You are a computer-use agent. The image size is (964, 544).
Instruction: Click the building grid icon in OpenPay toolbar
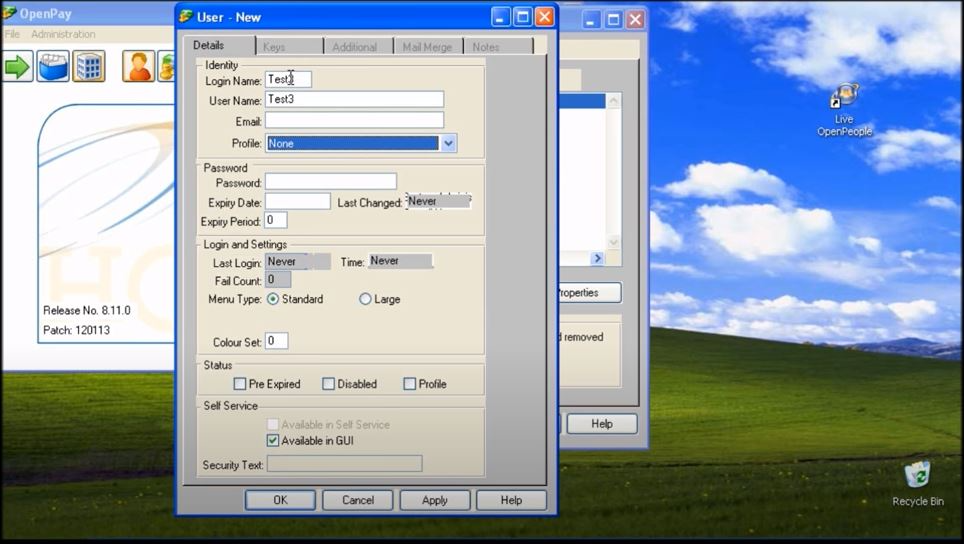click(x=89, y=66)
